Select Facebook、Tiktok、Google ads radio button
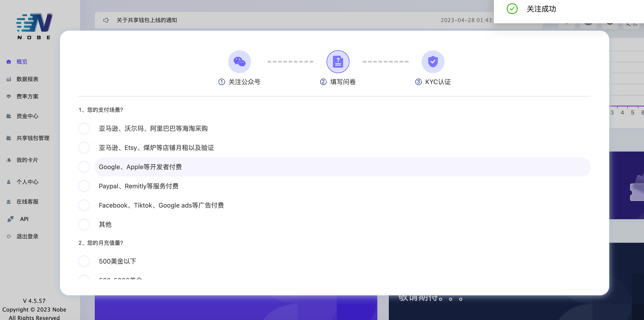This screenshot has width=644, height=320. point(84,205)
